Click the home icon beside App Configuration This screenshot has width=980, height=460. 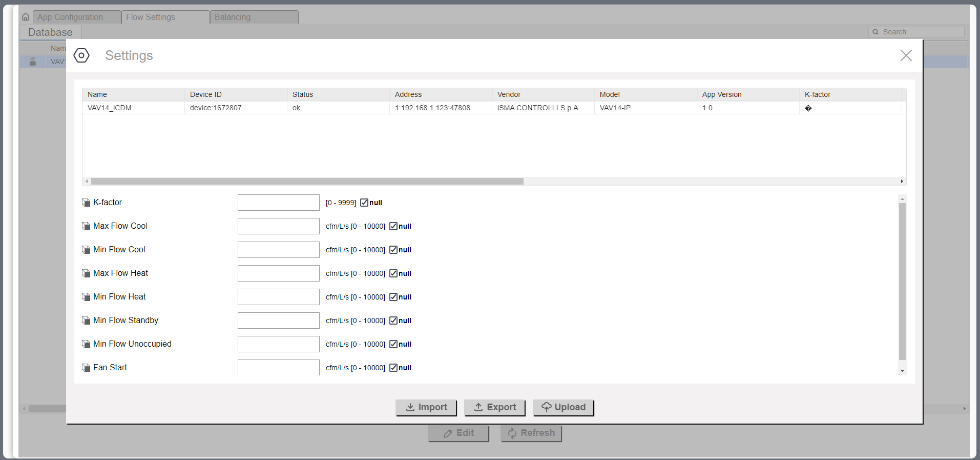26,17
